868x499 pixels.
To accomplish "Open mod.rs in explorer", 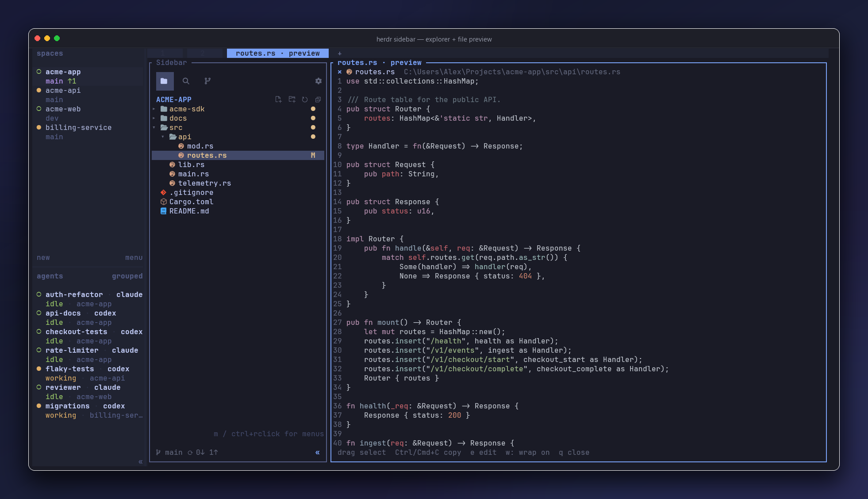I will (200, 146).
